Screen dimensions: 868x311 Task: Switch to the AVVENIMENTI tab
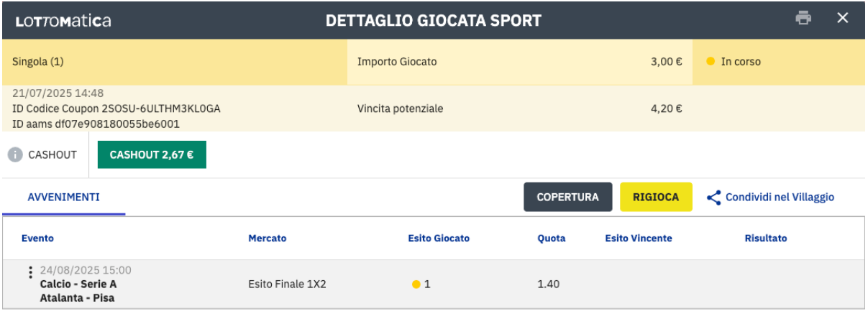pyautogui.click(x=63, y=197)
